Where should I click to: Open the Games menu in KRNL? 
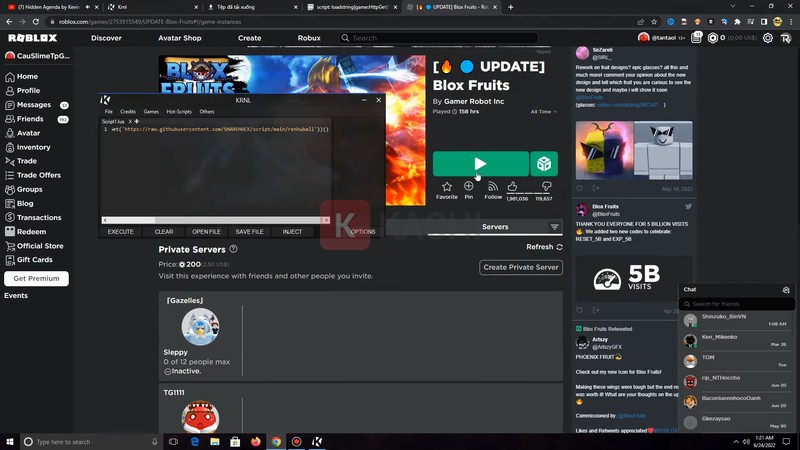pyautogui.click(x=151, y=112)
